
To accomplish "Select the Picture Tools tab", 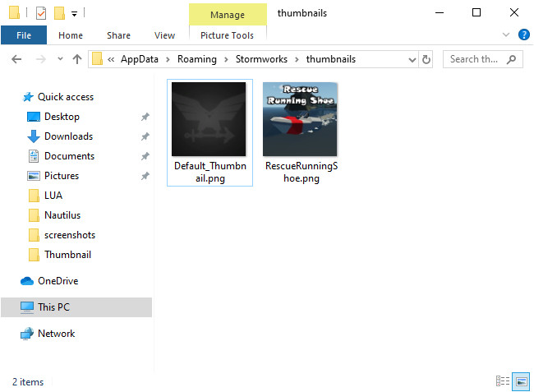I will (x=227, y=35).
